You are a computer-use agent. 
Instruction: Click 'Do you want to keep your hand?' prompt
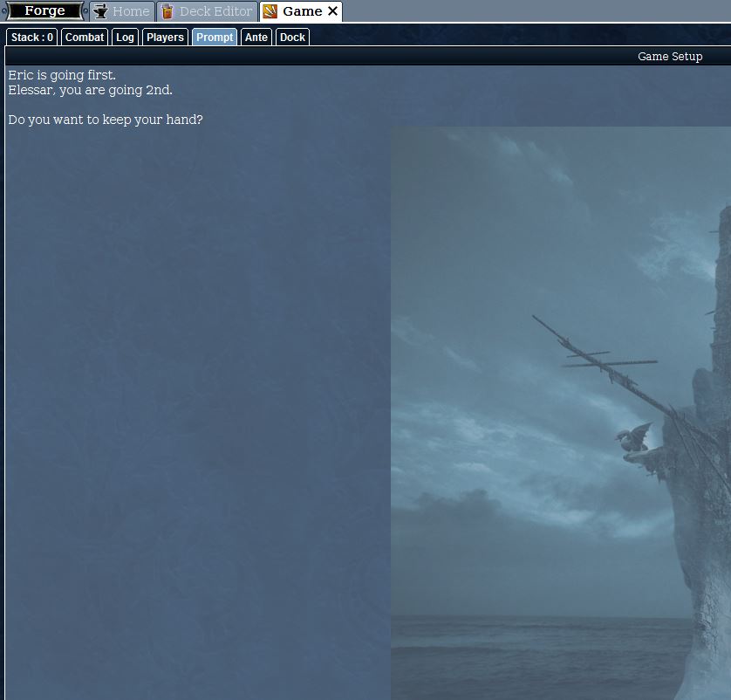pyautogui.click(x=106, y=120)
